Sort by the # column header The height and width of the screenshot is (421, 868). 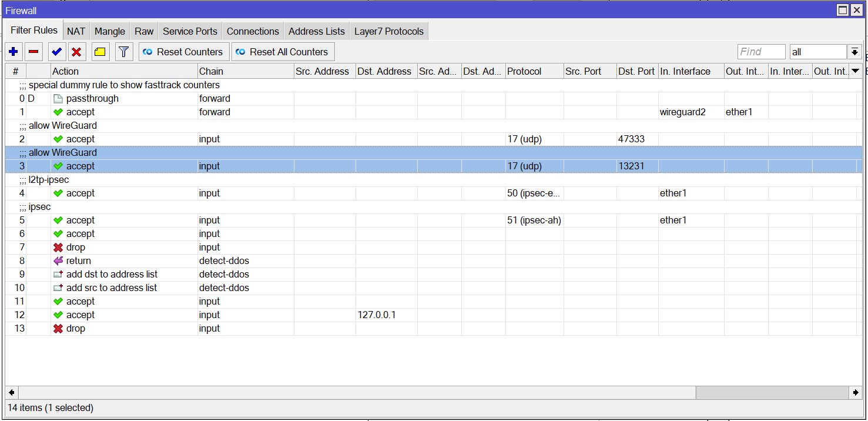click(15, 71)
